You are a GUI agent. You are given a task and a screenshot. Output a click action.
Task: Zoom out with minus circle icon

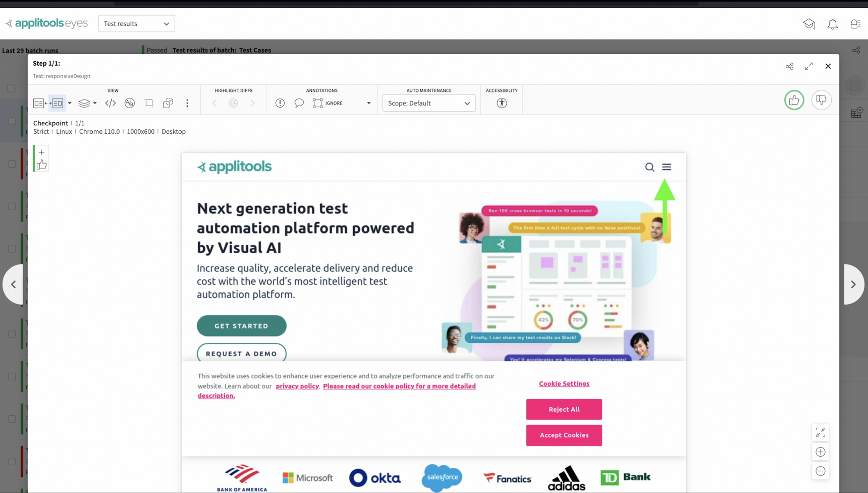[821, 471]
